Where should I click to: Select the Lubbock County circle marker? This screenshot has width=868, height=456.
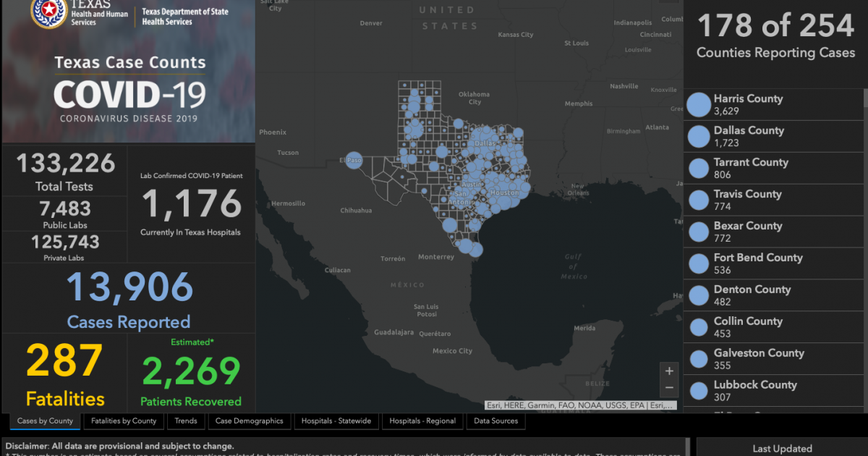coord(699,391)
